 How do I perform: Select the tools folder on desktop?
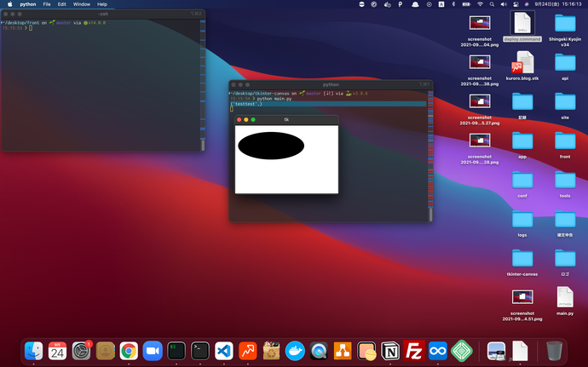[x=565, y=184]
